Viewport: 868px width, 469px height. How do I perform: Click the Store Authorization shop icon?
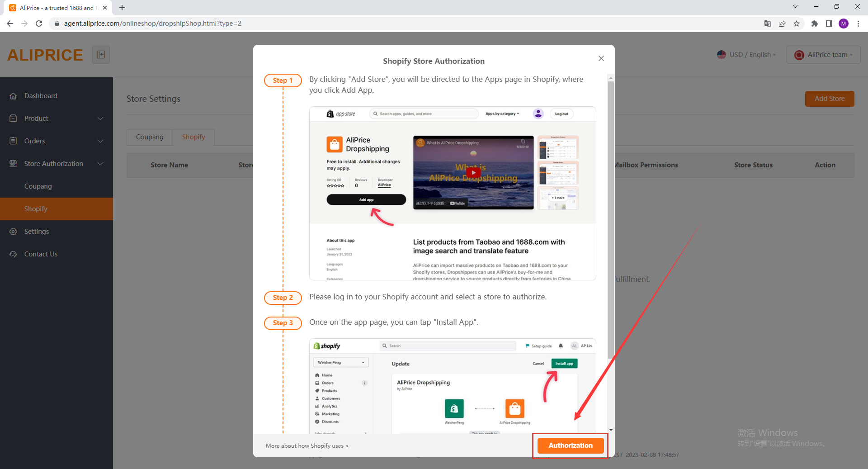13,163
